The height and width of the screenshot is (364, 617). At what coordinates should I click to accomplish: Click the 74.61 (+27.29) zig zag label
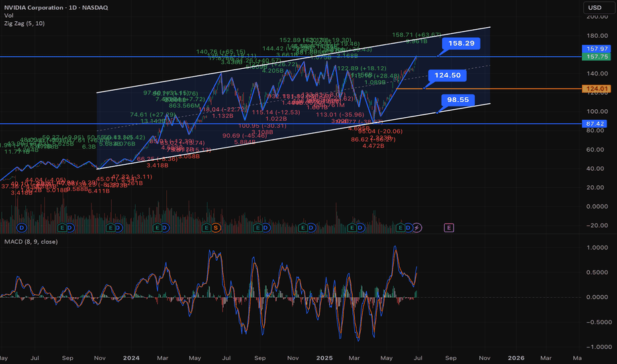(153, 115)
